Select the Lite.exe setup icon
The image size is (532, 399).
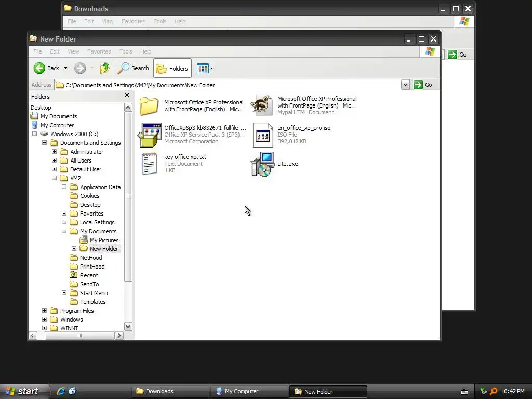coord(262,164)
